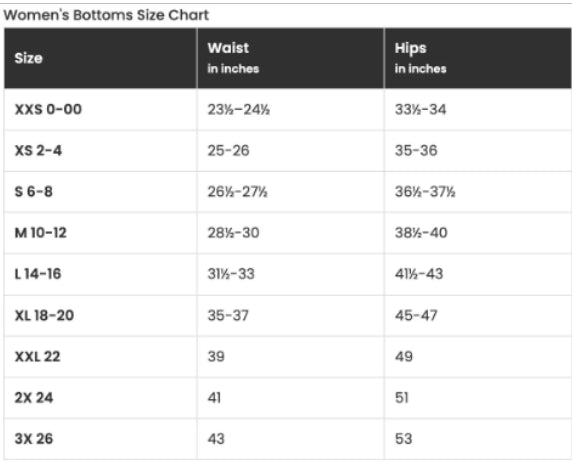Click the Women's Bottoms Size Chart title
The width and height of the screenshot is (572, 465).
coord(106,15)
